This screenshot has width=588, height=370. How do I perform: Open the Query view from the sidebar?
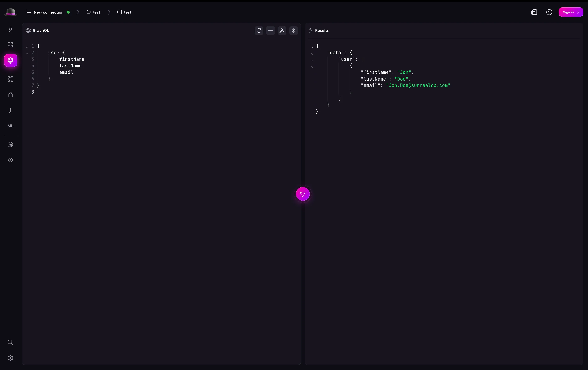(10, 29)
